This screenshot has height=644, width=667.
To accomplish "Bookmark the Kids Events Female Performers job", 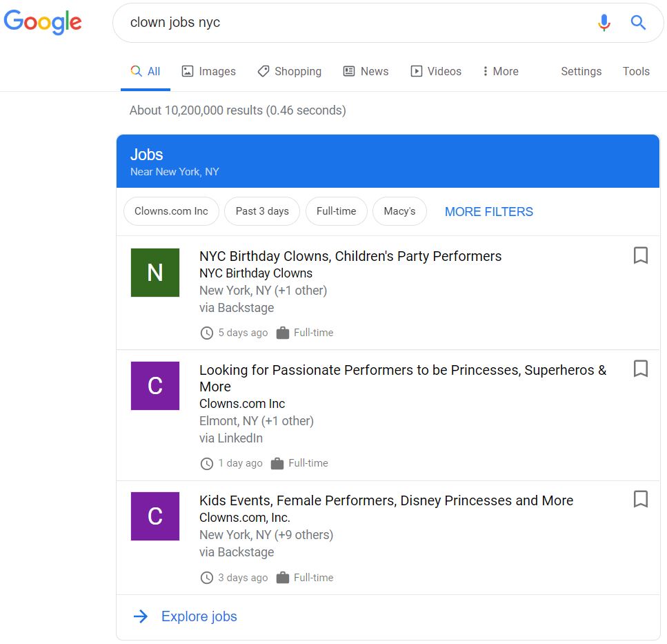I will pyautogui.click(x=641, y=499).
